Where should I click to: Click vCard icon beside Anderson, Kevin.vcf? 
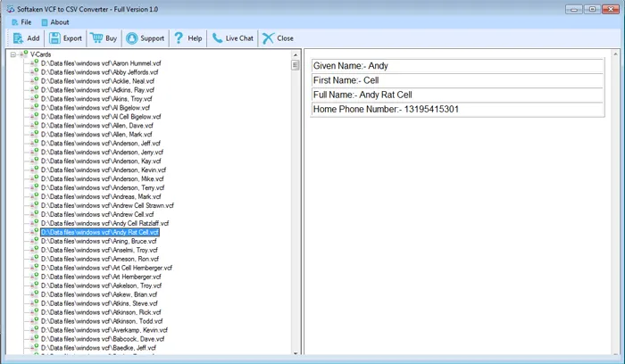34,170
